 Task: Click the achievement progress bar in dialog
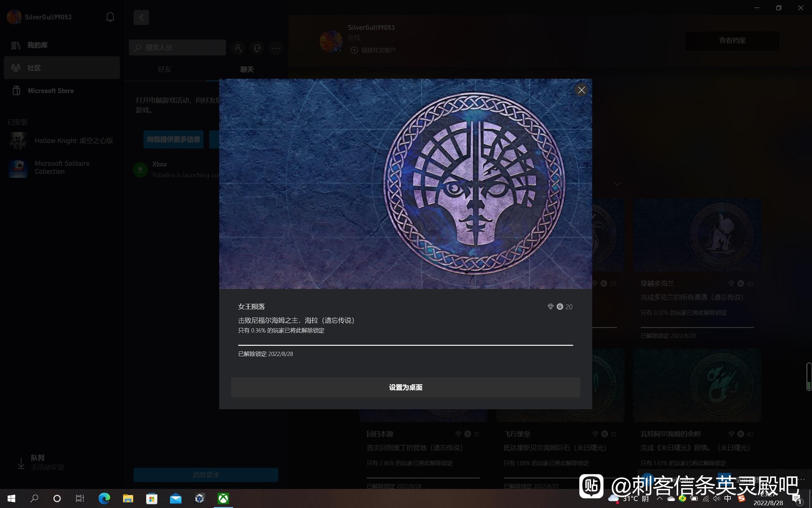click(405, 345)
